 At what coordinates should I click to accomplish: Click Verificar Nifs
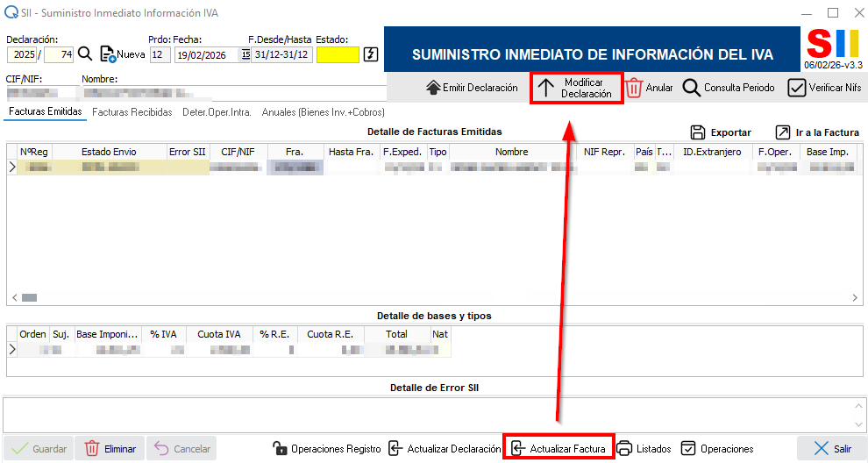(x=824, y=88)
